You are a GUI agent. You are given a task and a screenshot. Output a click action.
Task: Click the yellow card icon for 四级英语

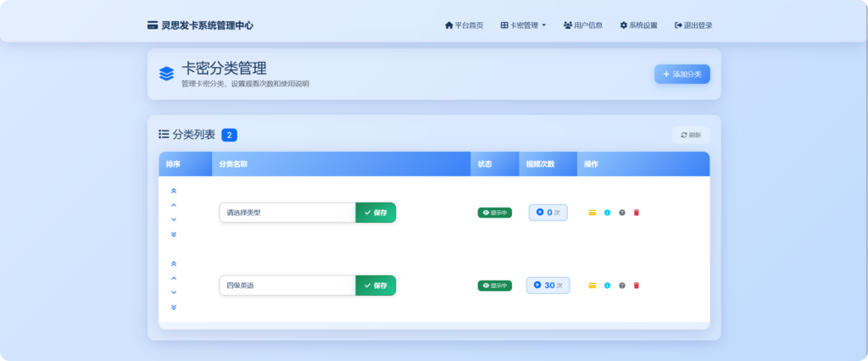click(593, 286)
